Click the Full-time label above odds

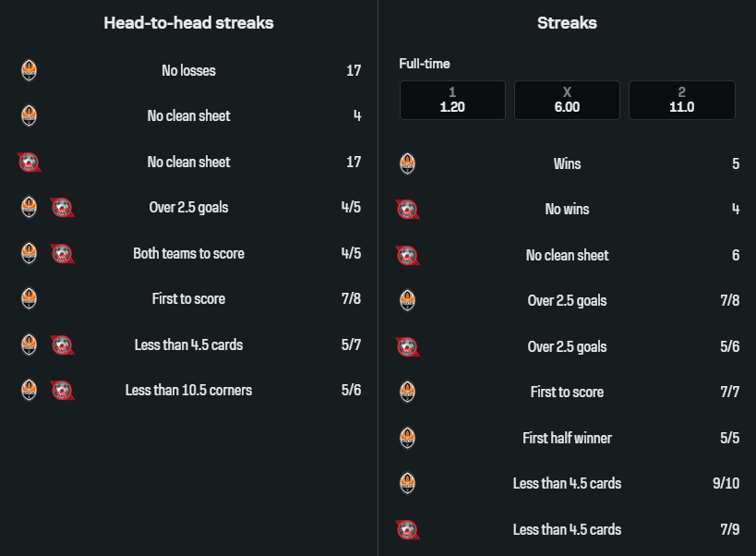click(425, 64)
